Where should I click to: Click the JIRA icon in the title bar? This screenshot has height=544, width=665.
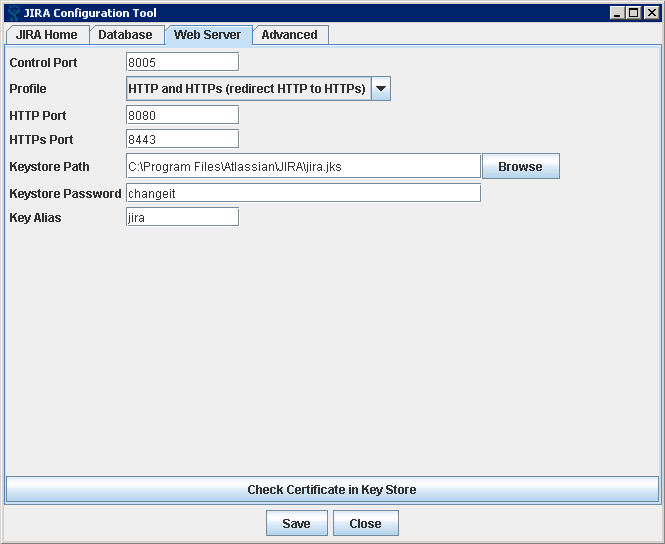click(13, 13)
